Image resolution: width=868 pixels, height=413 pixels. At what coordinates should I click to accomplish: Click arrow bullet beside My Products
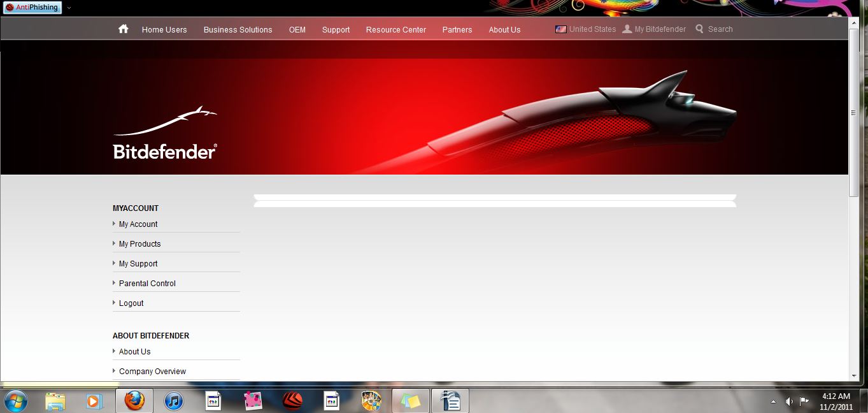pyautogui.click(x=114, y=243)
